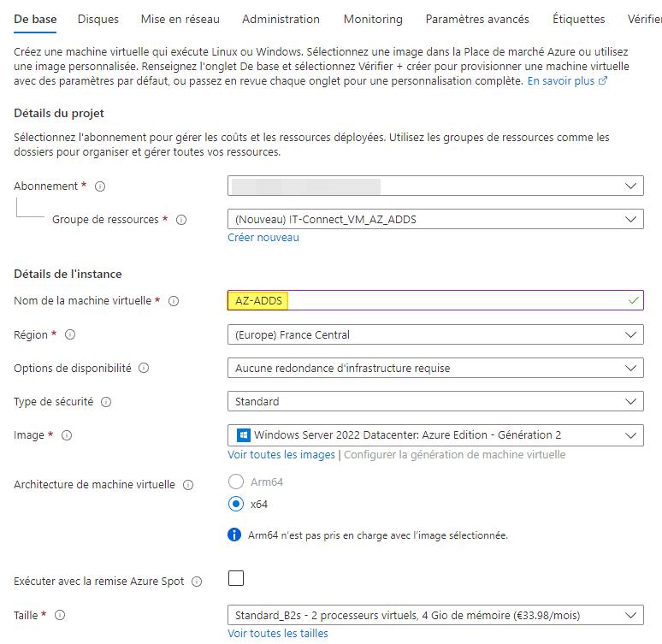This screenshot has height=644, width=662.
Task: Click info icon beside Groupe de ressources
Action: click(x=181, y=220)
